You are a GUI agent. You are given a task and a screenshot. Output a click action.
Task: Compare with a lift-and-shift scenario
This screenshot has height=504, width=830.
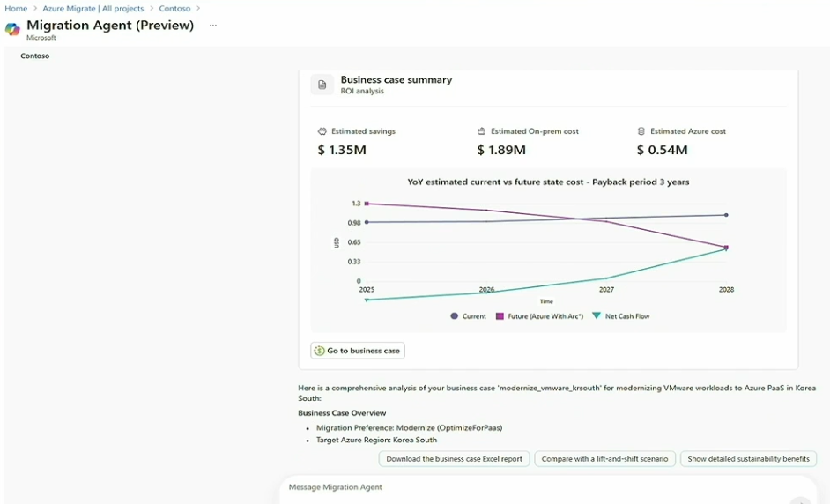pos(604,459)
